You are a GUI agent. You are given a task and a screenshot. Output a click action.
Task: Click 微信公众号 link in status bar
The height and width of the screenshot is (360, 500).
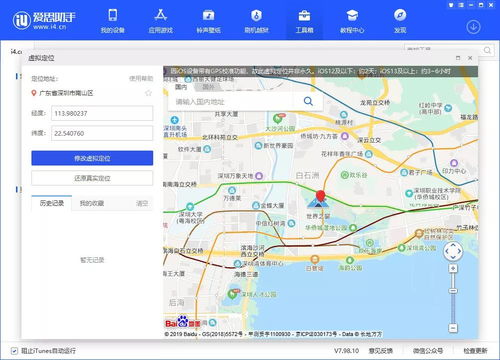tap(428, 351)
